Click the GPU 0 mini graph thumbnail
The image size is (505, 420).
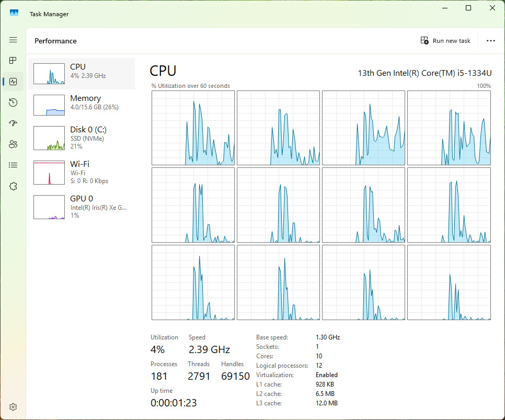pyautogui.click(x=49, y=207)
